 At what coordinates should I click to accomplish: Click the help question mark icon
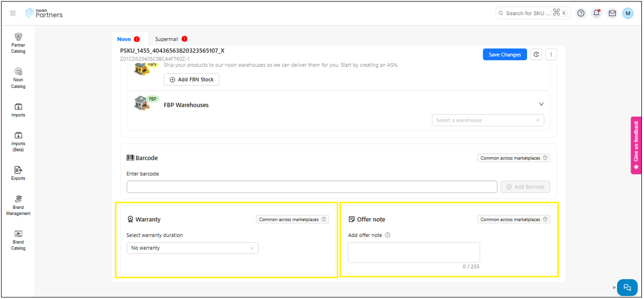[581, 14]
